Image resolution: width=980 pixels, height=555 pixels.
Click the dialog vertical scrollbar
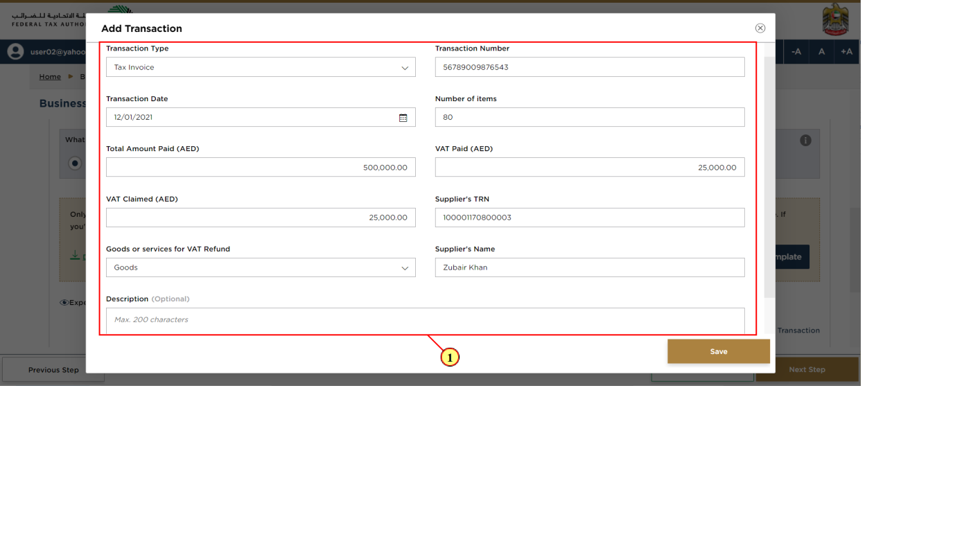769,177
